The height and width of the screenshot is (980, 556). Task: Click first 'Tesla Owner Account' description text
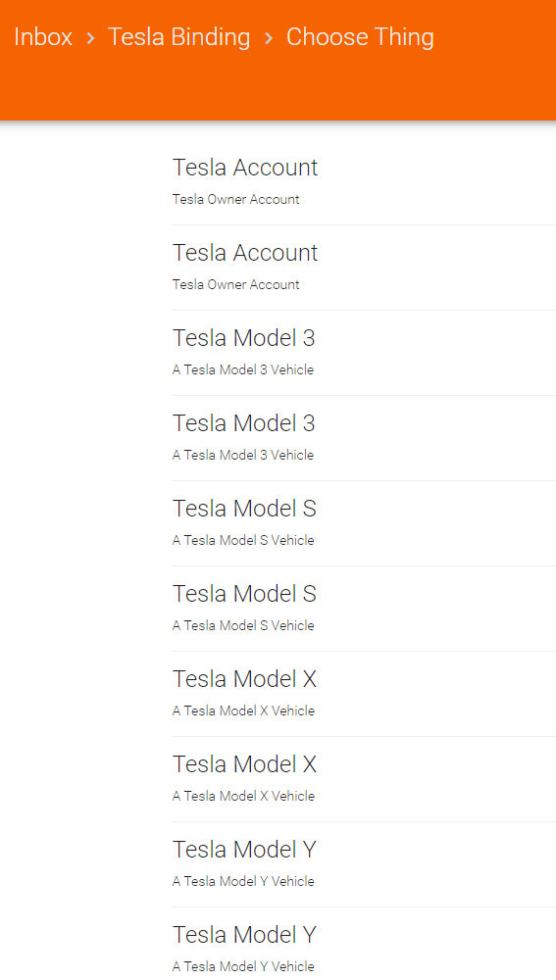pyautogui.click(x=235, y=199)
